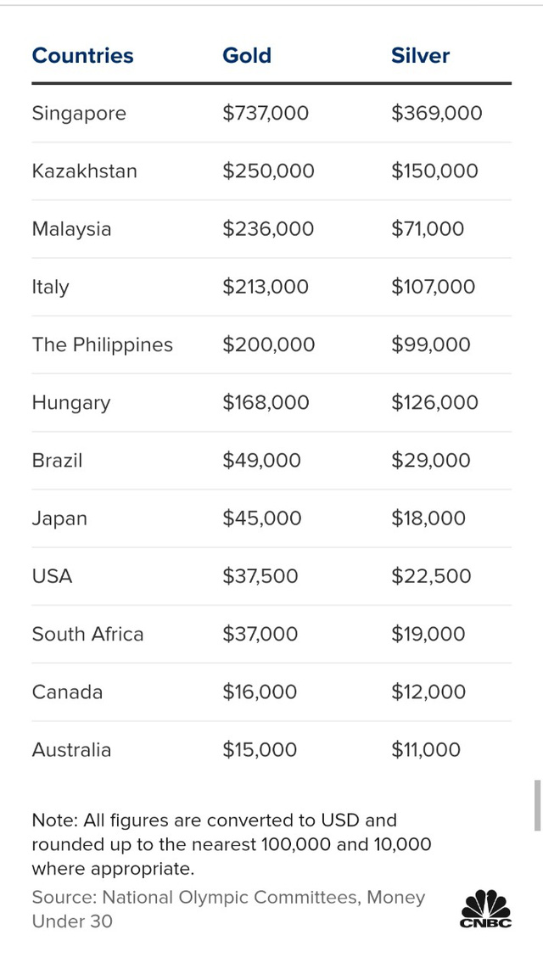Viewport: 543px width, 980px height.
Task: Select the Canada country cell
Action: point(67,692)
